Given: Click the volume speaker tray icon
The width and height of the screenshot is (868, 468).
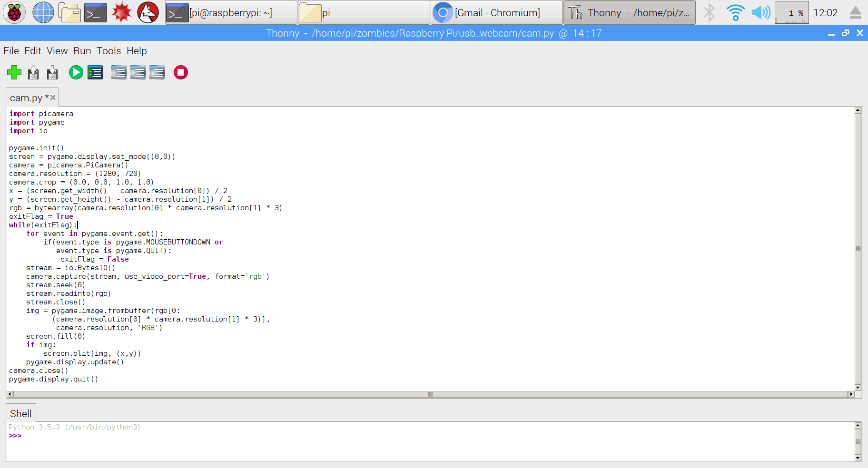Looking at the screenshot, I should 761,12.
